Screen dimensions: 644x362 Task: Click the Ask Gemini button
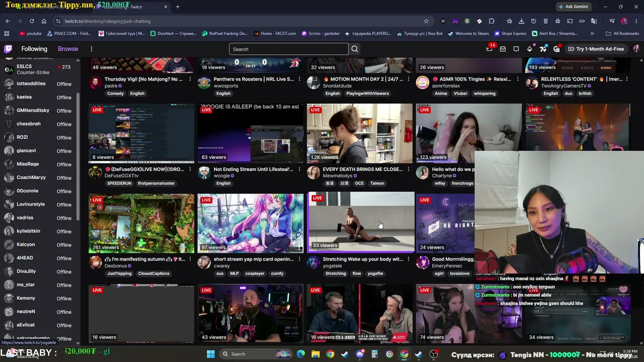tap(573, 7)
